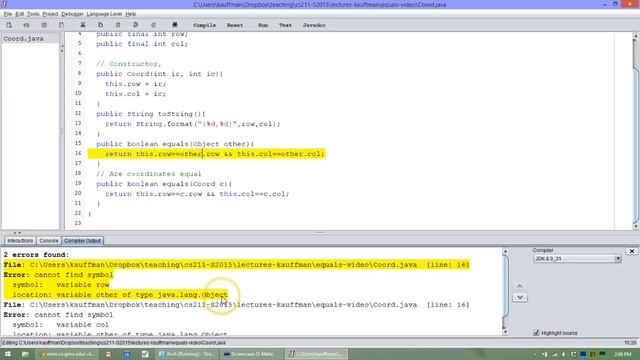
Task: Save the file using the Save toolbar icon
Action: coord(44,25)
